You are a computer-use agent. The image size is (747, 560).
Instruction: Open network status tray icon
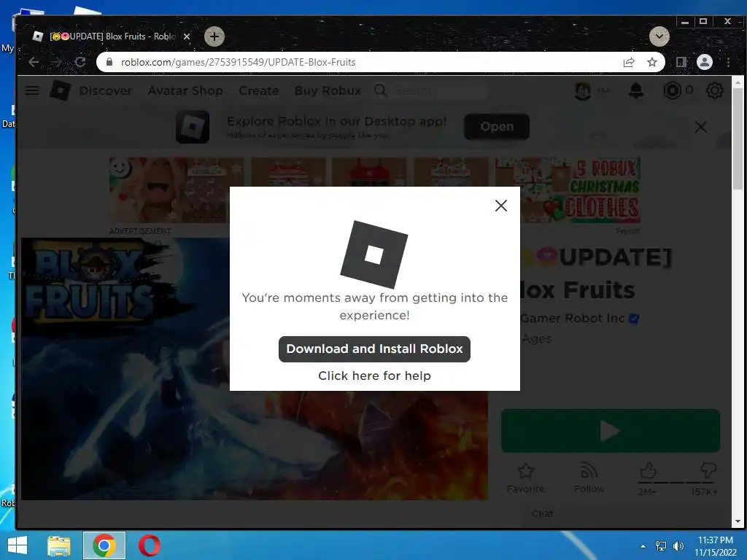(661, 546)
